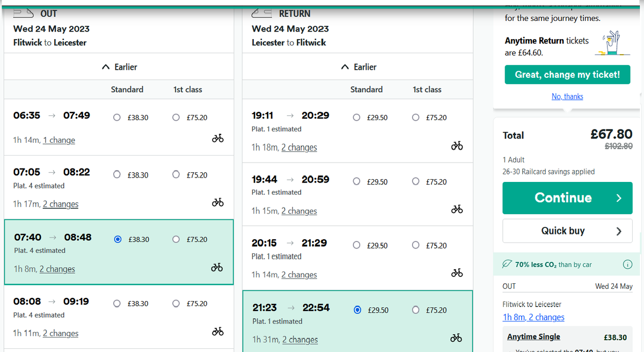Image resolution: width=644 pixels, height=352 pixels.
Task: Show earlier return trains
Action: point(358,67)
